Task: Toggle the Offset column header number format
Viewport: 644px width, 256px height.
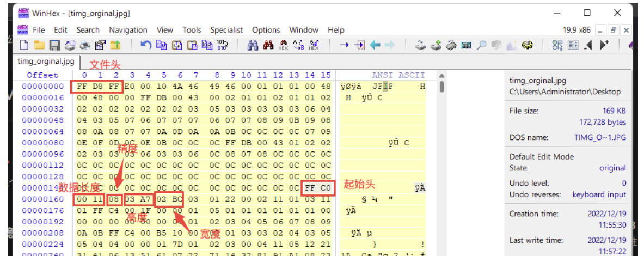Action: tap(42, 75)
